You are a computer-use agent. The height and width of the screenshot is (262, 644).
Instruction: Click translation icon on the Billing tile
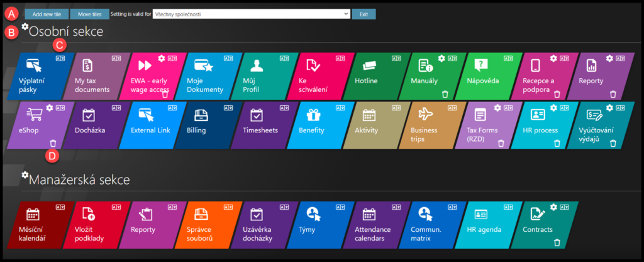click(226, 108)
